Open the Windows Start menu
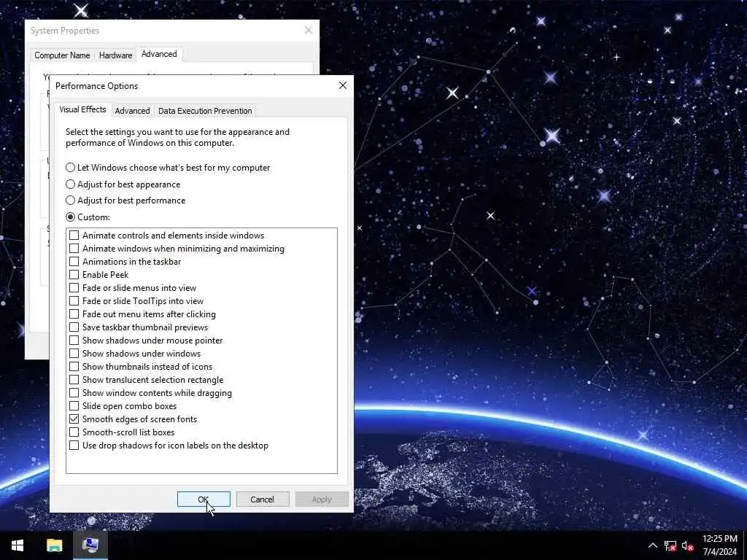 tap(18, 545)
